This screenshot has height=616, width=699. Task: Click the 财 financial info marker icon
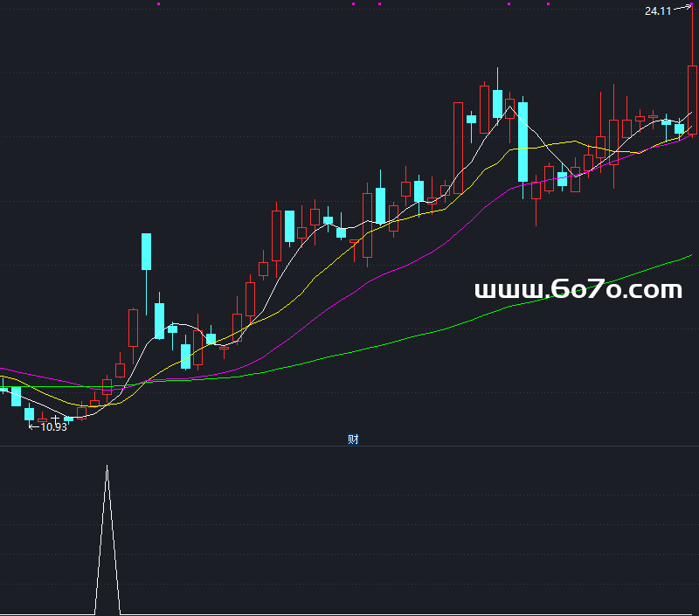coord(353,440)
